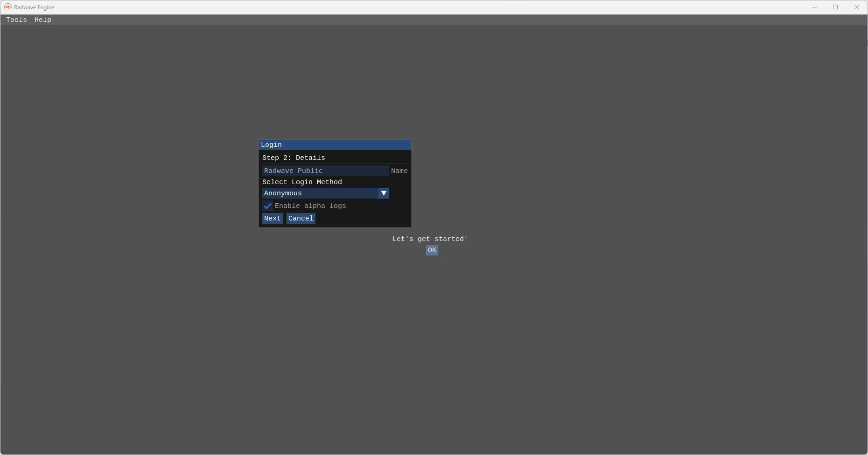
Task: Open the Tools menu
Action: point(16,20)
